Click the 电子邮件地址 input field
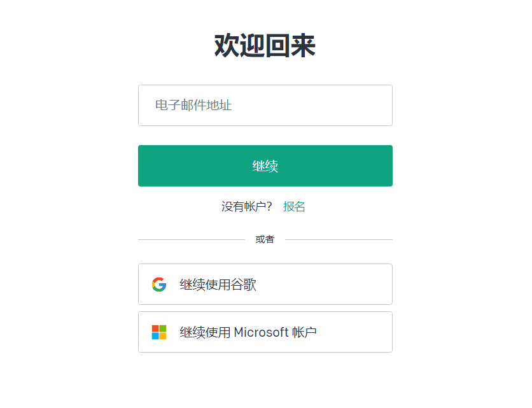Viewport: 532px width, 408px height. (265, 105)
